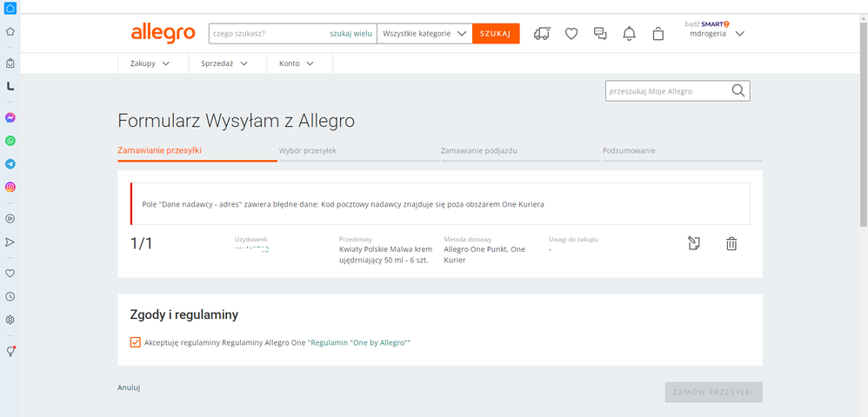Click the Zgody i regulaminy heading
Viewport: 868px width, 417px height.
(184, 315)
